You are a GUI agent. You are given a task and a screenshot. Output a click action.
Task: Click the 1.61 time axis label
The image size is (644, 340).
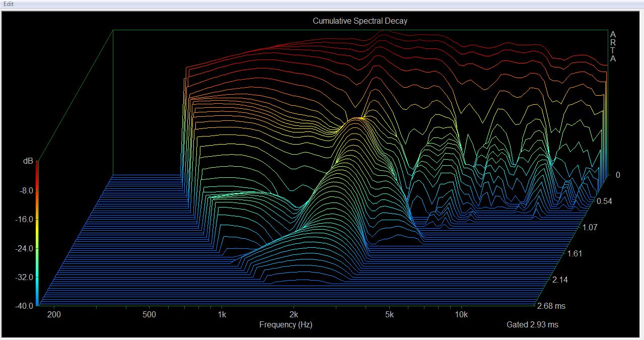(x=575, y=253)
